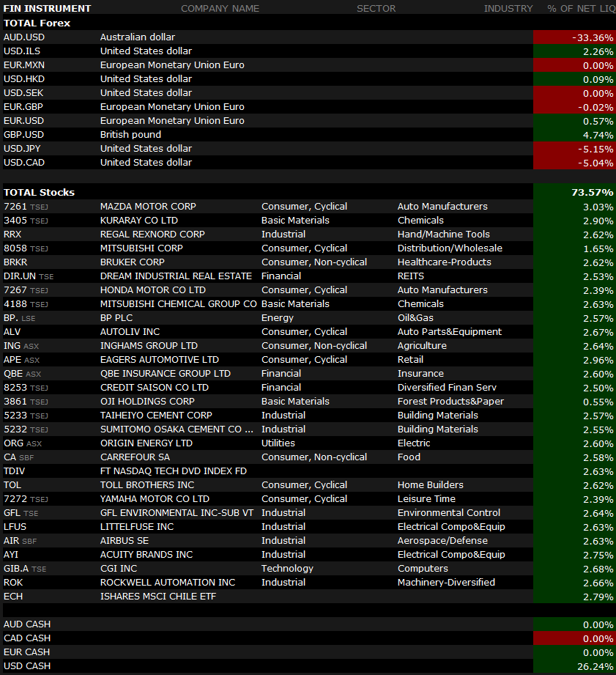The height and width of the screenshot is (675, 616).
Task: Click British pound in GBP.USD row
Action: click(131, 135)
